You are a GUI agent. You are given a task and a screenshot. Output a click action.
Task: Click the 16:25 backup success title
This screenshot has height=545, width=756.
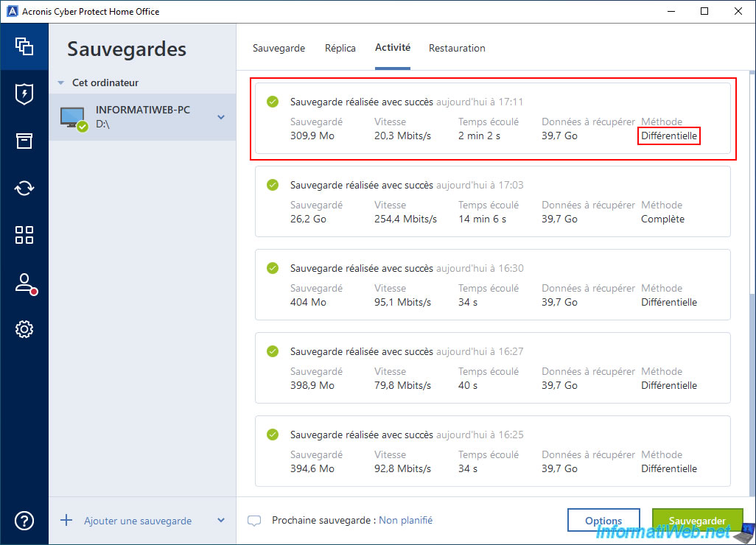tap(362, 435)
